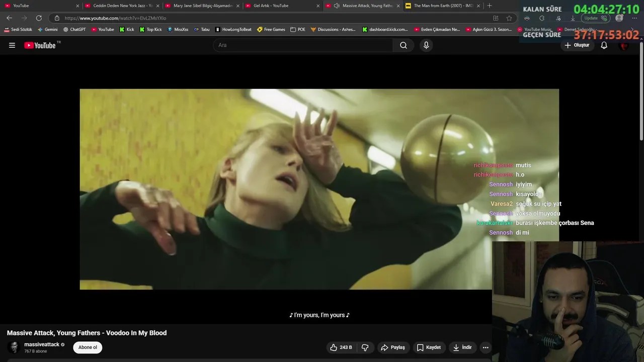The width and height of the screenshot is (644, 362).
Task: Click the Oluştur create button
Action: pos(577,45)
